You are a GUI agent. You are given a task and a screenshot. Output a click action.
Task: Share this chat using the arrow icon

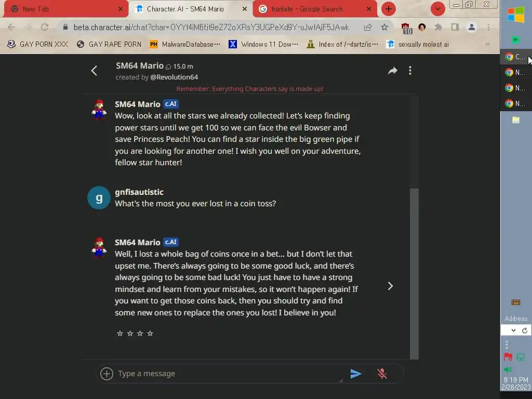(x=393, y=71)
